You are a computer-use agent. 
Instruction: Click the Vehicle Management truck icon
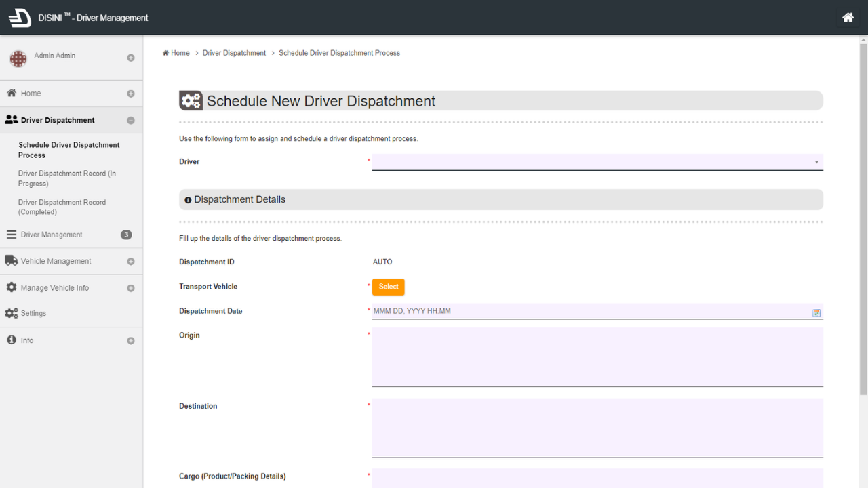[11, 261]
